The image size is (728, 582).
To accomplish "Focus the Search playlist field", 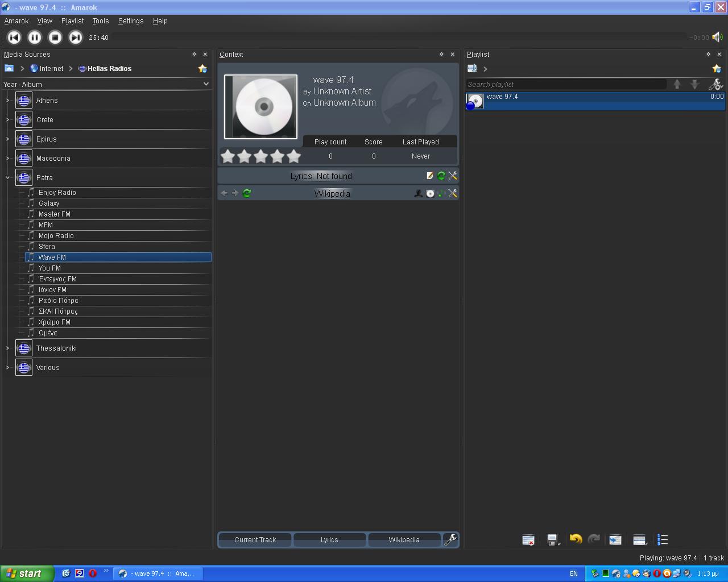I will pos(566,84).
